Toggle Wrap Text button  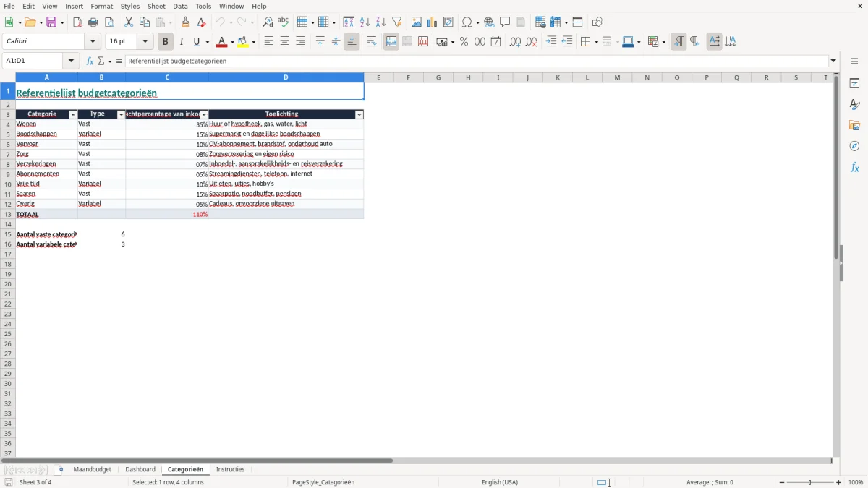pyautogui.click(x=372, y=42)
